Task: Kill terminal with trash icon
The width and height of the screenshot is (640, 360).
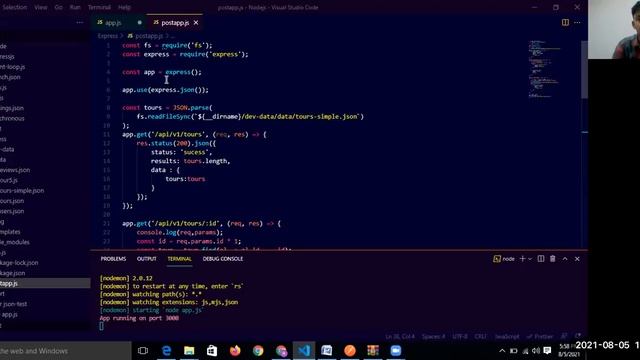Action: tap(553, 259)
